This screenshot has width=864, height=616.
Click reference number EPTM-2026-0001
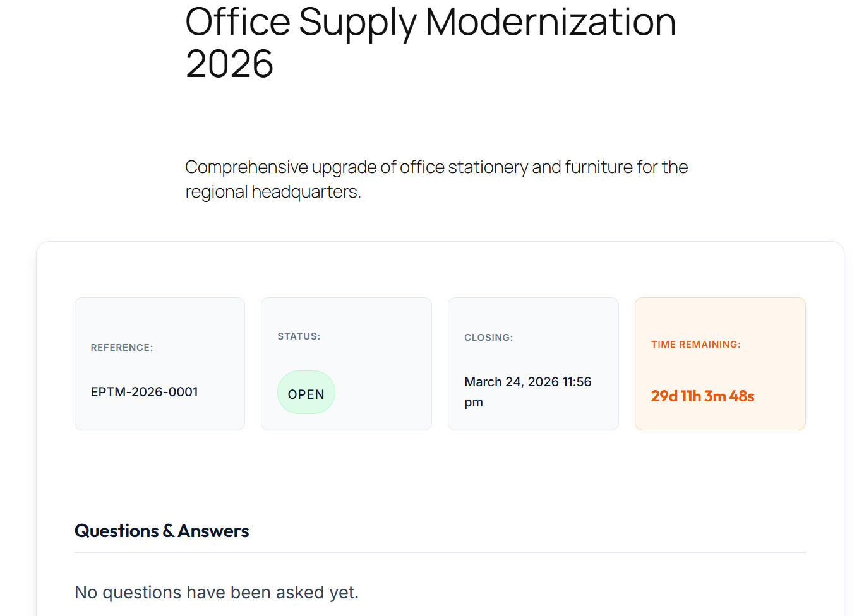[x=144, y=392]
